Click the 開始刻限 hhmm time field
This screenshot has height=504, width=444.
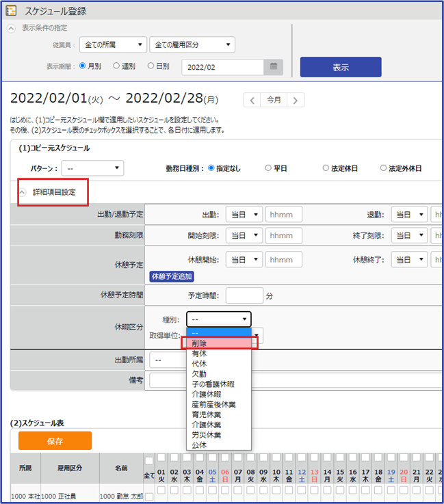coord(283,236)
